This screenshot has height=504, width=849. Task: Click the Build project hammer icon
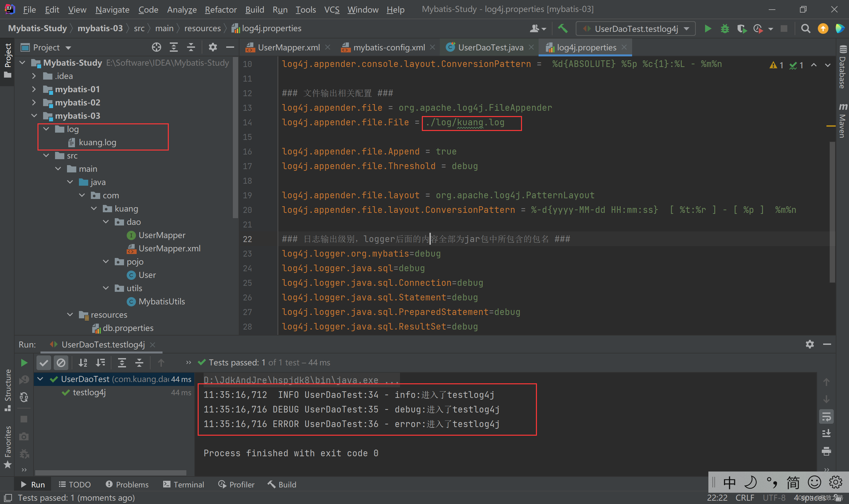click(563, 29)
